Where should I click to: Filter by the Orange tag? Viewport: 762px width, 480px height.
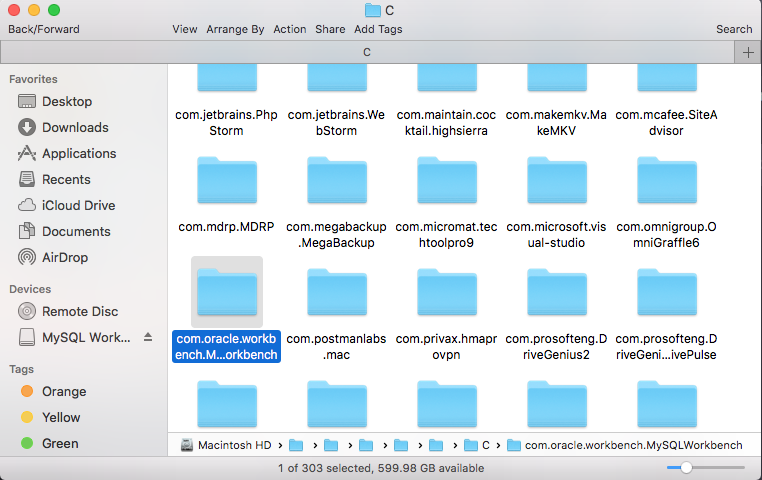point(64,391)
